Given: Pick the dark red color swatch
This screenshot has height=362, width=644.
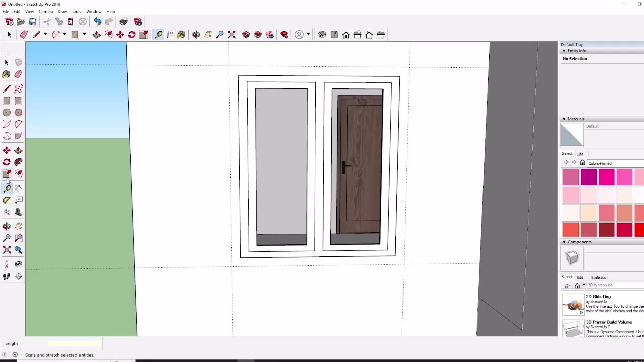Looking at the screenshot, I should tap(607, 230).
